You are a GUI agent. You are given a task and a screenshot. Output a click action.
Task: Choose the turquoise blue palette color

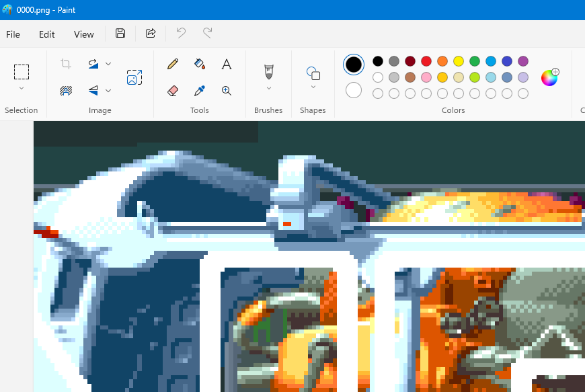tap(491, 61)
